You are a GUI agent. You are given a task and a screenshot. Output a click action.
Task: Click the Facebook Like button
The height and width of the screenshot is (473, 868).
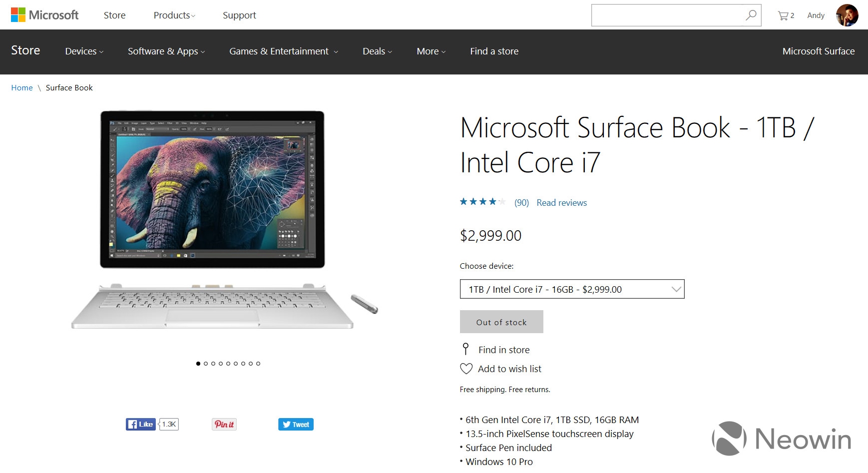pyautogui.click(x=141, y=424)
